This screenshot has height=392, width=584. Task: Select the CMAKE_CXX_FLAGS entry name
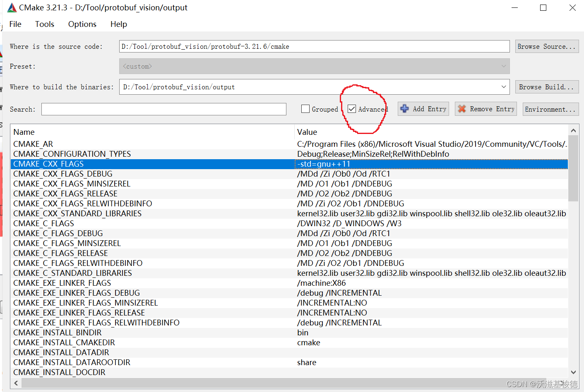tap(48, 164)
